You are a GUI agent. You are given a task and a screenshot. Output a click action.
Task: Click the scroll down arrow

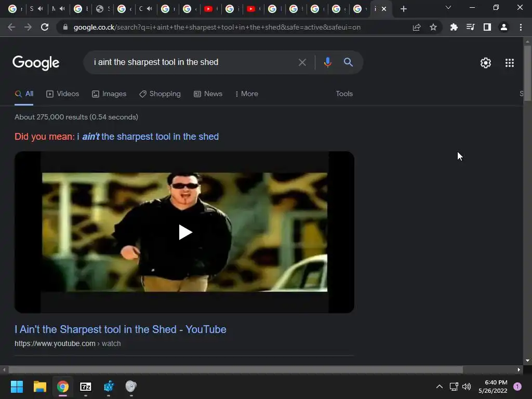tap(527, 361)
